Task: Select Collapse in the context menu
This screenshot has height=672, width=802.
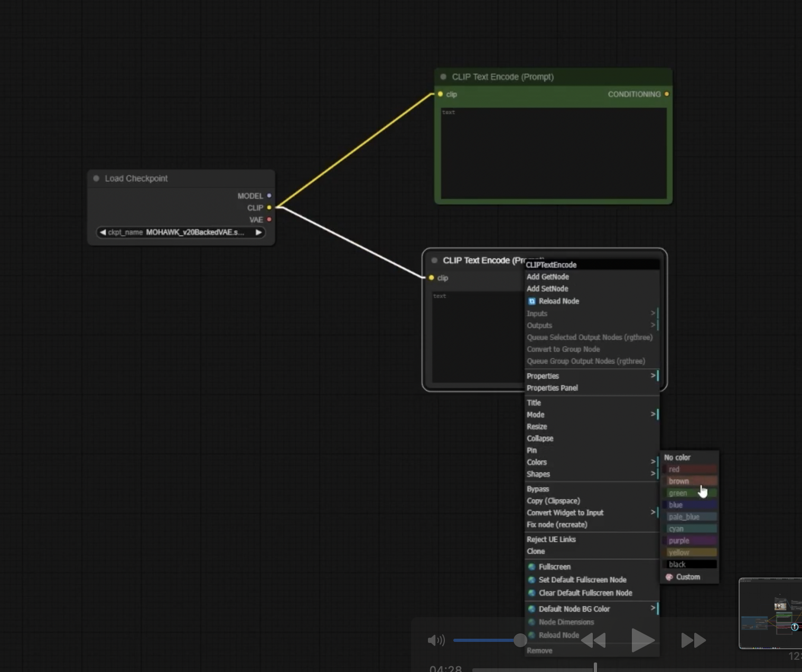Action: [592, 438]
